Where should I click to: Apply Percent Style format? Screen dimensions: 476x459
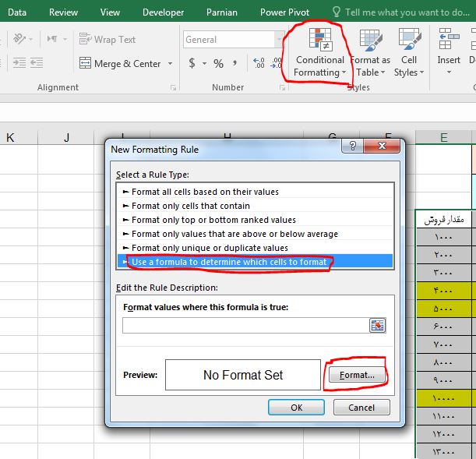[218, 64]
